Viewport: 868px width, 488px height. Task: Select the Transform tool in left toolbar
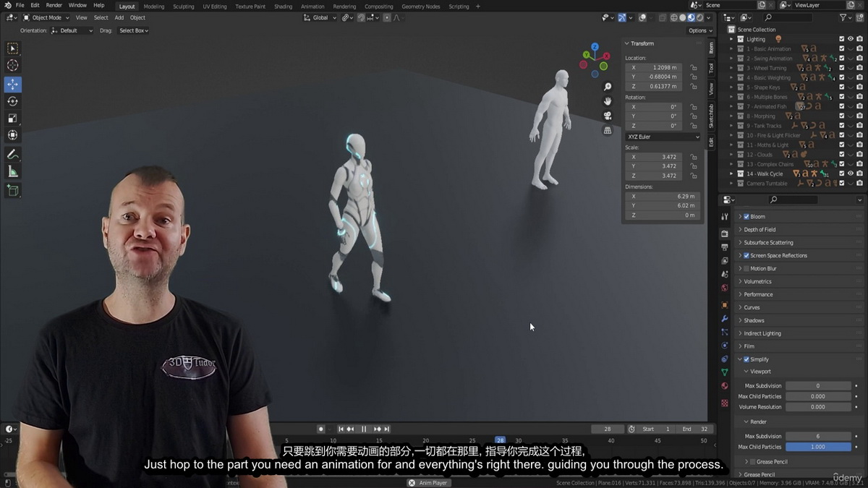[13, 135]
